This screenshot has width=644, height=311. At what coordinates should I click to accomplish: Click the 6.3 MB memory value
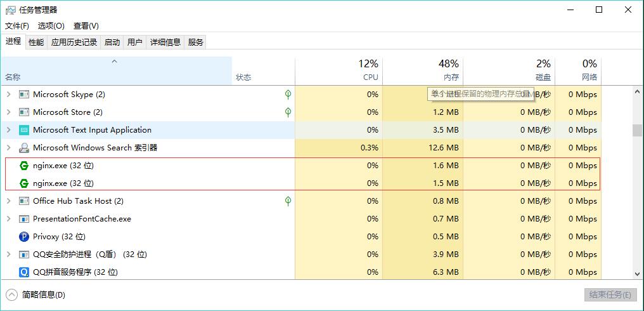[x=446, y=272]
